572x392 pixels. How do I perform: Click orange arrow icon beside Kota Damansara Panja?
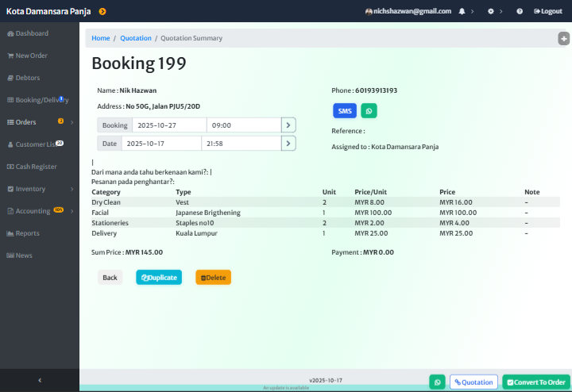(102, 11)
